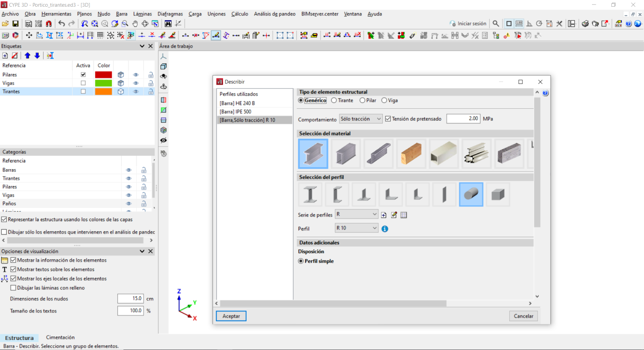Open the Análisis de pandeo menu

click(x=275, y=14)
